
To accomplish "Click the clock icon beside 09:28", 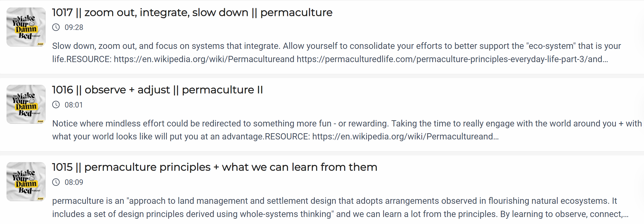I will (56, 27).
